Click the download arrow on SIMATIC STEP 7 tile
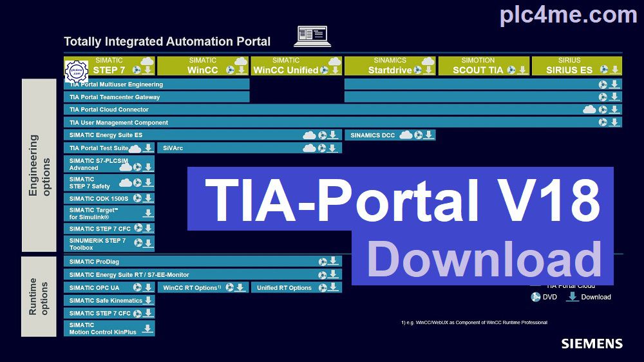 (148, 70)
